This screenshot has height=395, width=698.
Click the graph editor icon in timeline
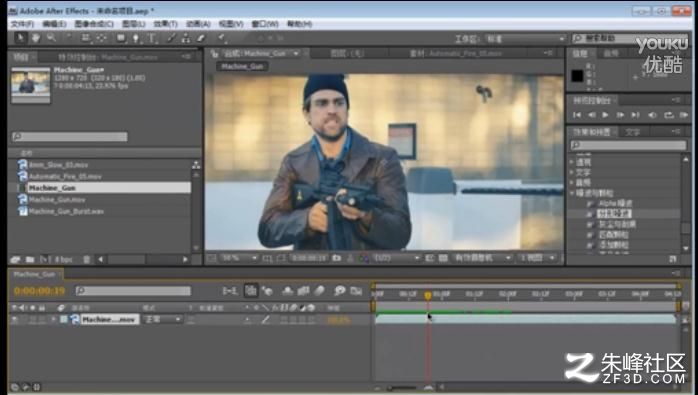[x=356, y=291]
